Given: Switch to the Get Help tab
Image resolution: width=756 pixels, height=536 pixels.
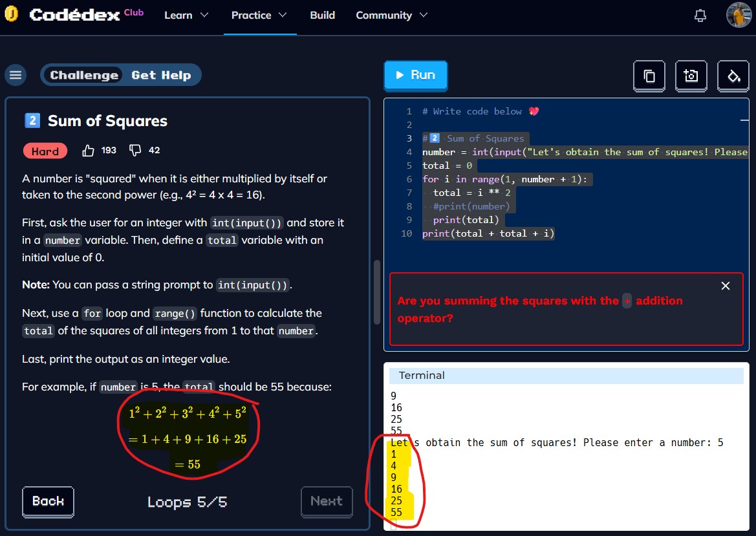Looking at the screenshot, I should coord(161,75).
